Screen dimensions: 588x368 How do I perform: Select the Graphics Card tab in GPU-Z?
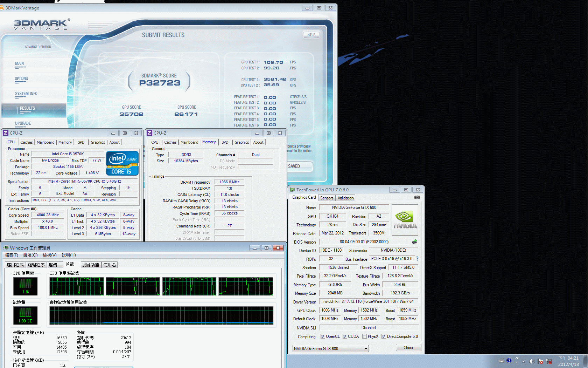pos(304,198)
